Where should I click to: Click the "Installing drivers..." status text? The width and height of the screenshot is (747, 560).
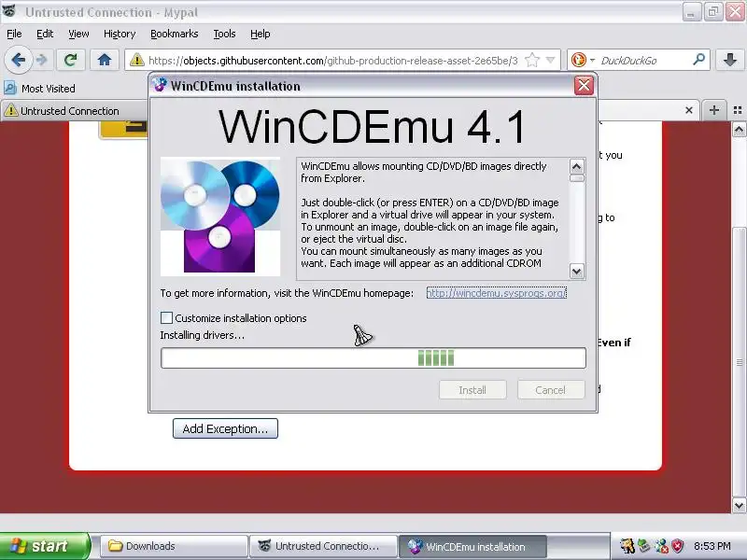click(202, 335)
